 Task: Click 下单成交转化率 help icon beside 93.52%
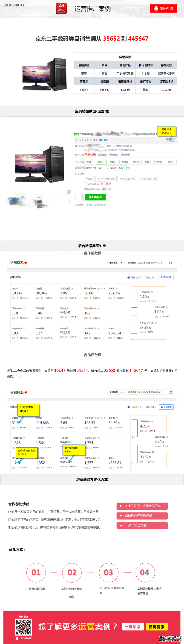click(x=156, y=452)
